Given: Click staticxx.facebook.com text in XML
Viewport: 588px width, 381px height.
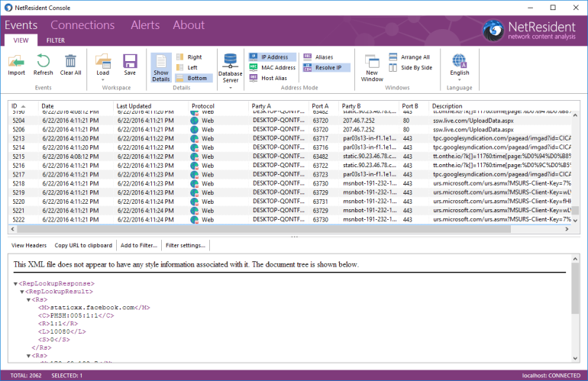Looking at the screenshot, I should (92, 308).
